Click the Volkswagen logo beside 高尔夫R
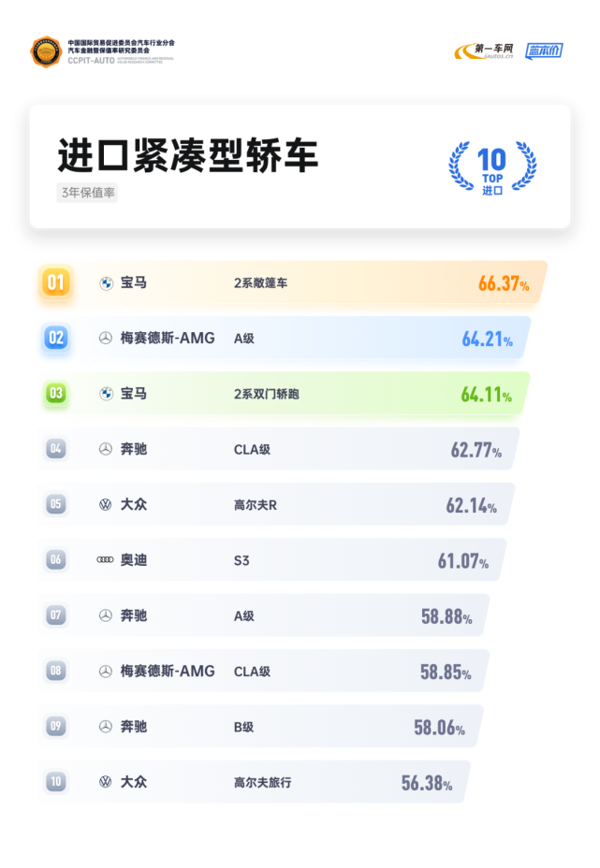 105,505
